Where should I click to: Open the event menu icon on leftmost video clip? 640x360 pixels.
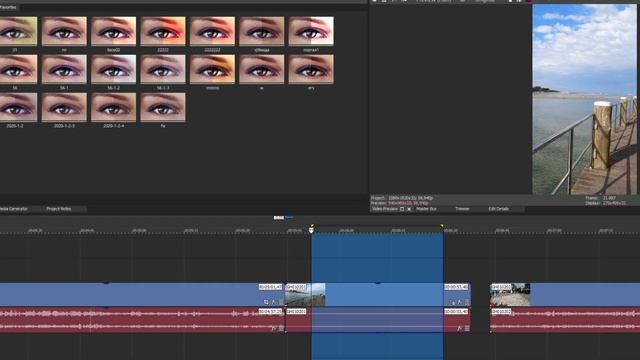tap(281, 302)
